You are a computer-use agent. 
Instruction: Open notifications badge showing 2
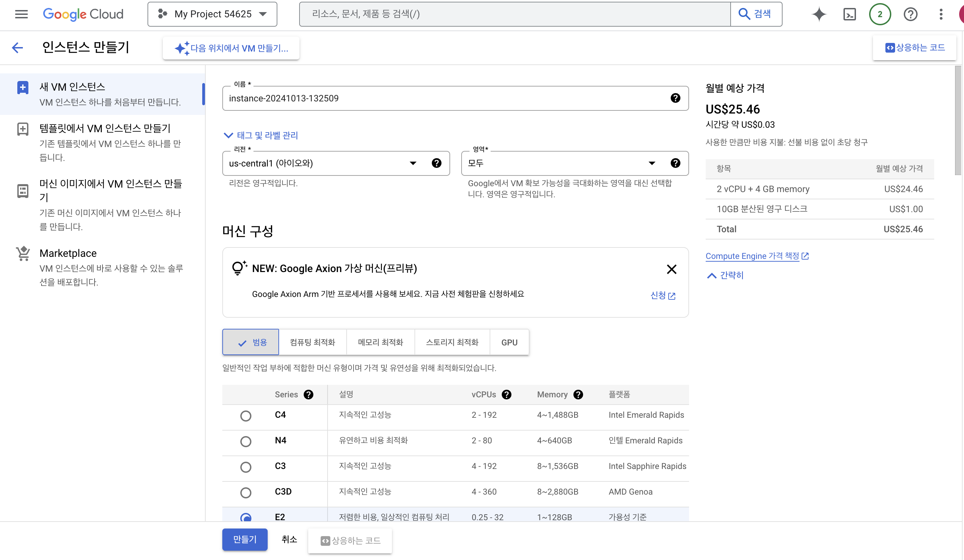(880, 14)
